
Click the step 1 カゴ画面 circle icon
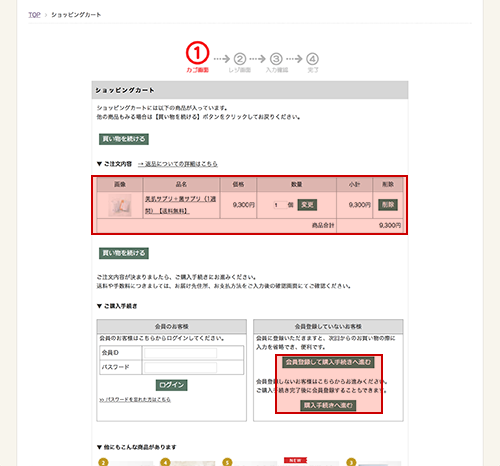coord(197,53)
